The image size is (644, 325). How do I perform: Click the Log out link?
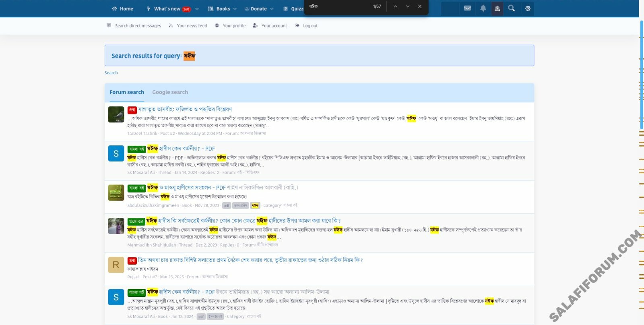point(310,26)
